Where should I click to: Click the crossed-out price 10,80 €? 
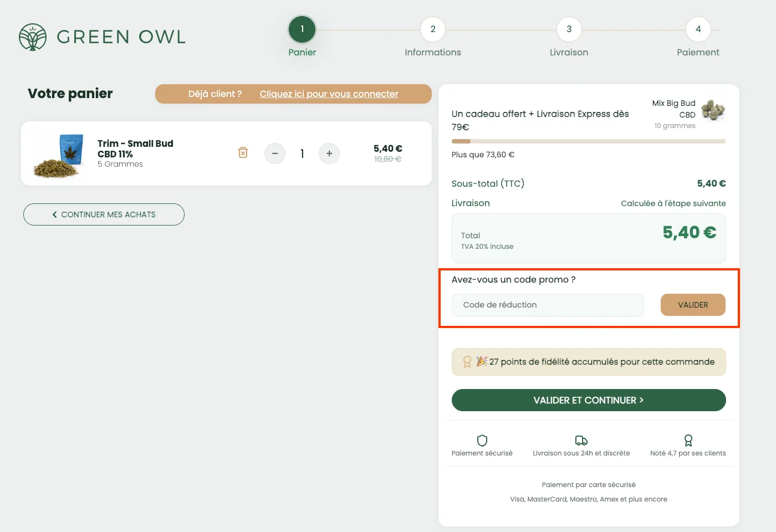pyautogui.click(x=388, y=159)
